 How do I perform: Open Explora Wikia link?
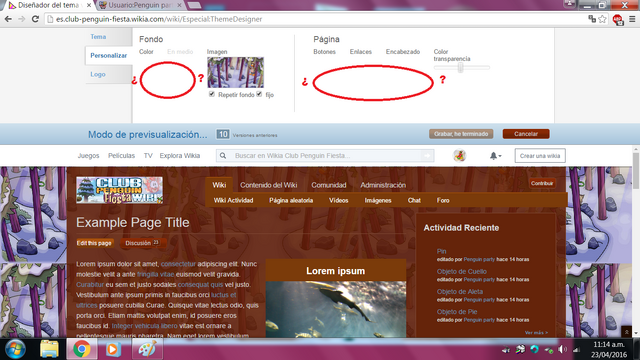(x=180, y=156)
